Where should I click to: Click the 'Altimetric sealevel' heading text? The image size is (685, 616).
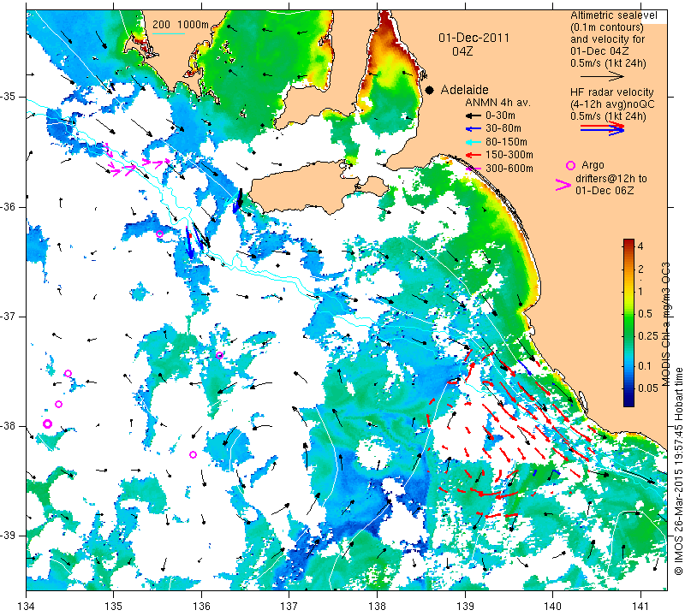(613, 15)
